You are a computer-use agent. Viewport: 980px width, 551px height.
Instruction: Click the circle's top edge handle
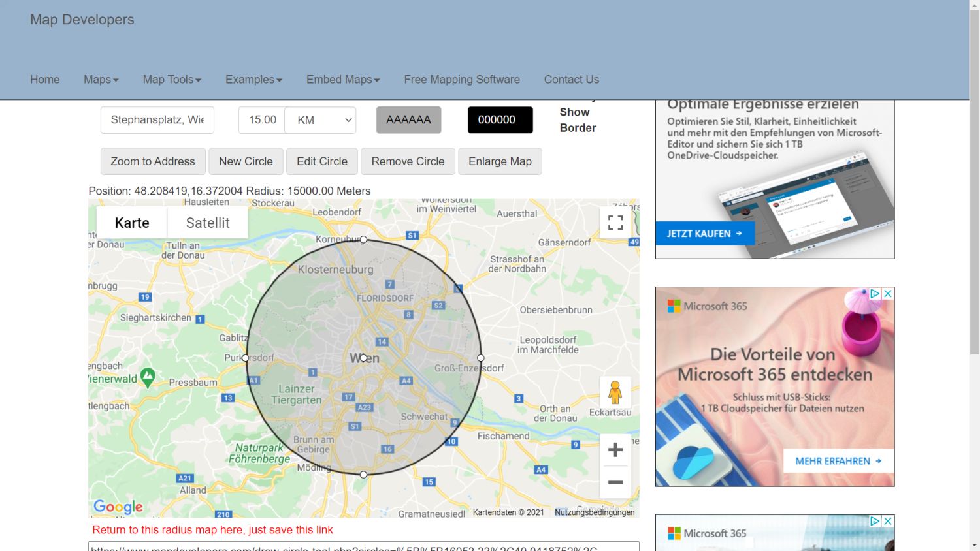coord(363,240)
